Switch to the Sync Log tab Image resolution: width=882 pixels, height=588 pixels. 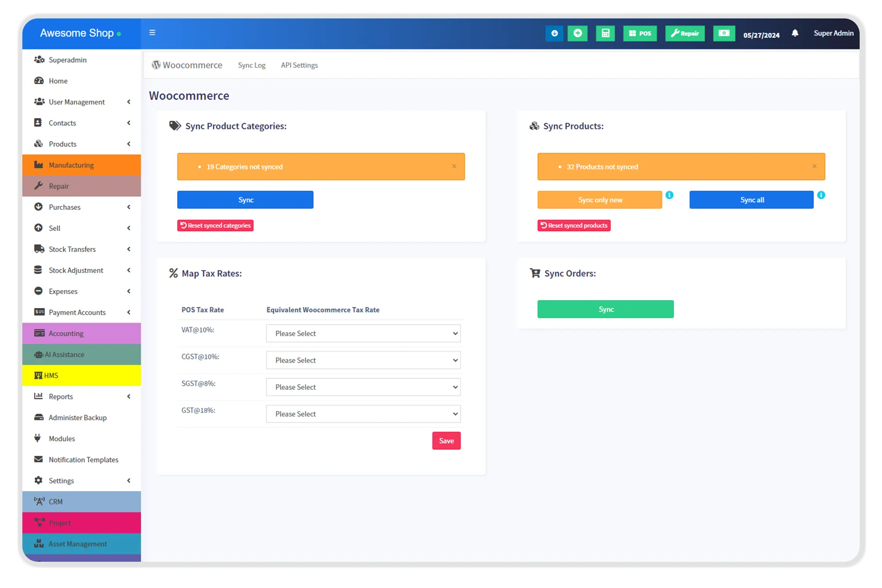point(252,65)
